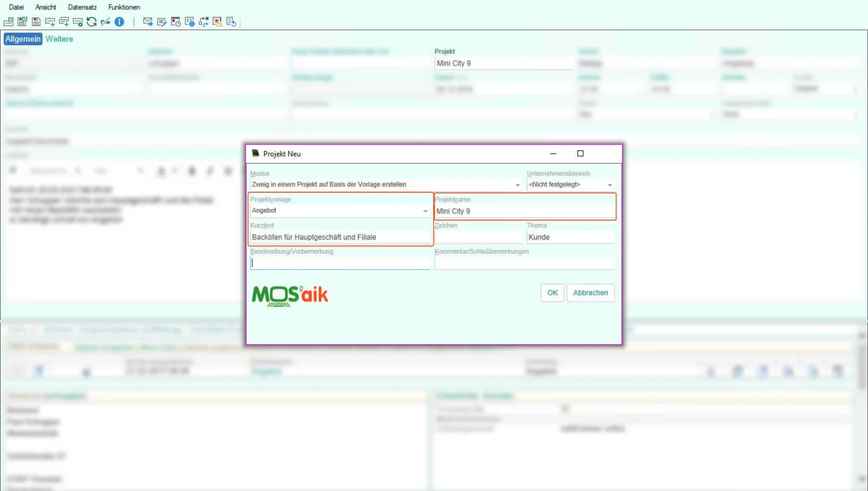This screenshot has width=868, height=491.
Task: Click the envelope forward icon in toolbar
Action: [x=148, y=22]
